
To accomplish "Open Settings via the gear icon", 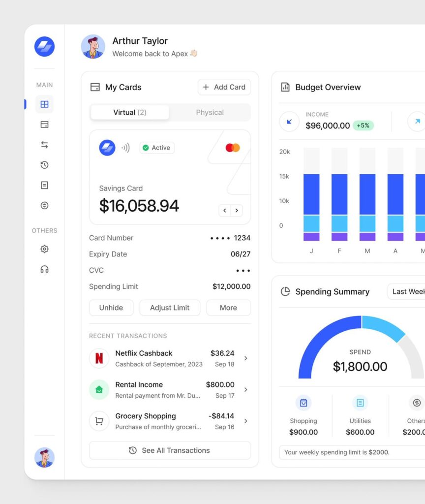I will click(x=44, y=249).
